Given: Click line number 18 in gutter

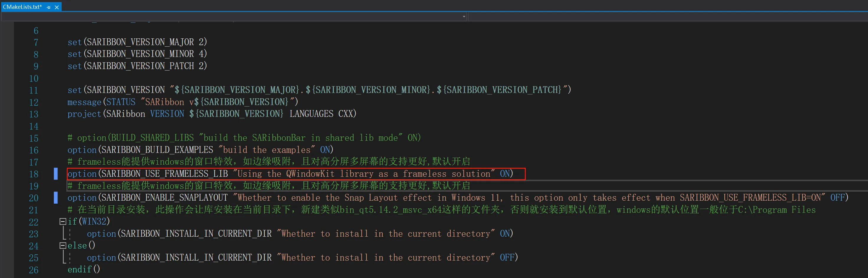Looking at the screenshot, I should [x=34, y=174].
